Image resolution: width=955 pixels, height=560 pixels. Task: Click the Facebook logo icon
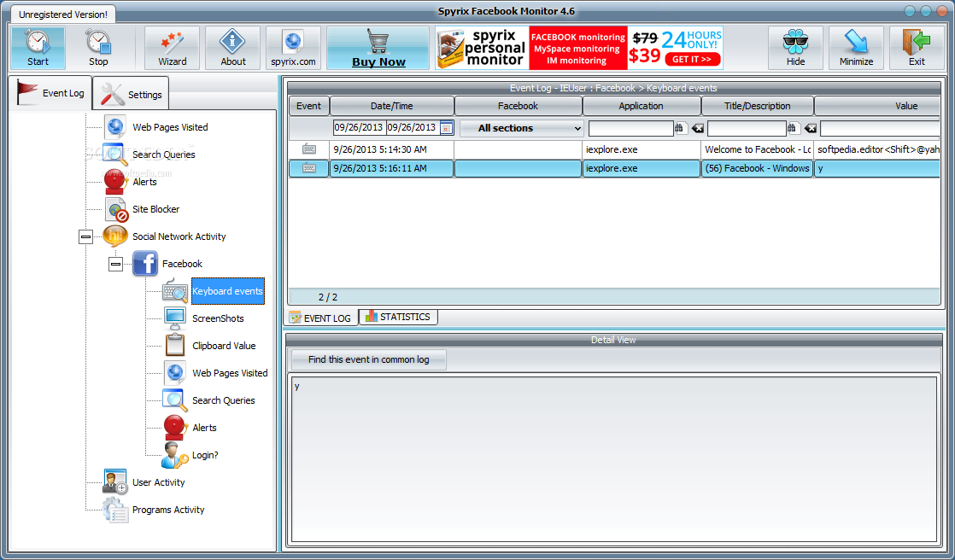(145, 264)
